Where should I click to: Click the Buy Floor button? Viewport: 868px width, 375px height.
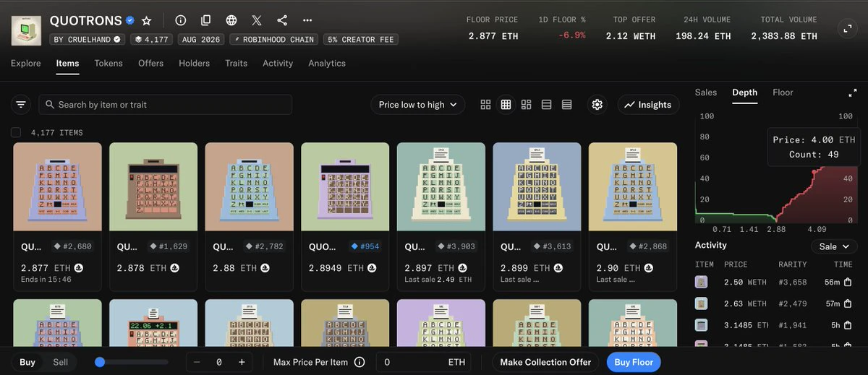tap(634, 362)
